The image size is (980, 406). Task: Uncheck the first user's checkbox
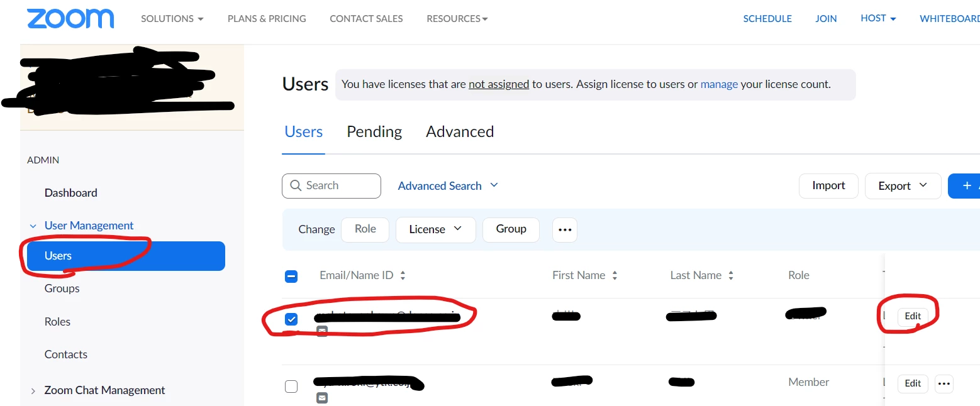coord(291,319)
